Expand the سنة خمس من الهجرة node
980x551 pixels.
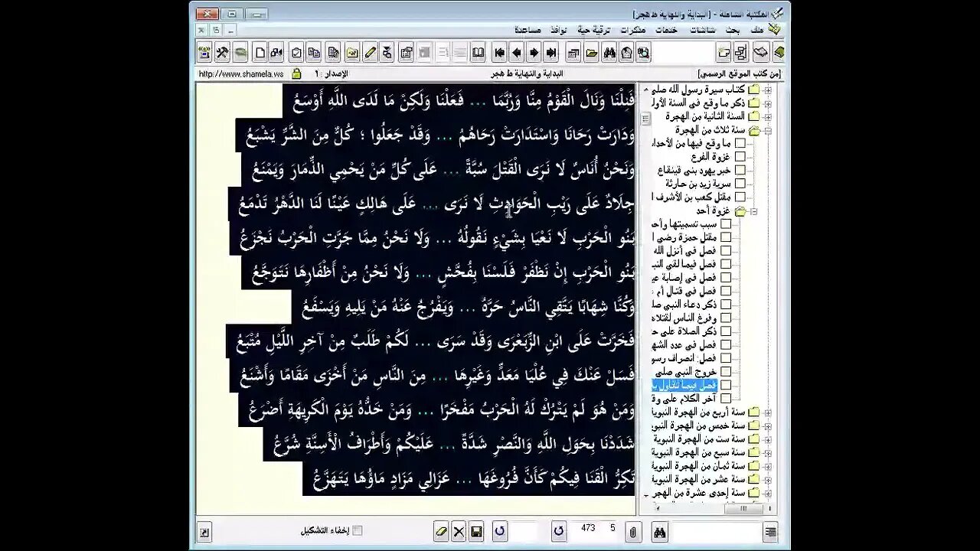pos(768,425)
